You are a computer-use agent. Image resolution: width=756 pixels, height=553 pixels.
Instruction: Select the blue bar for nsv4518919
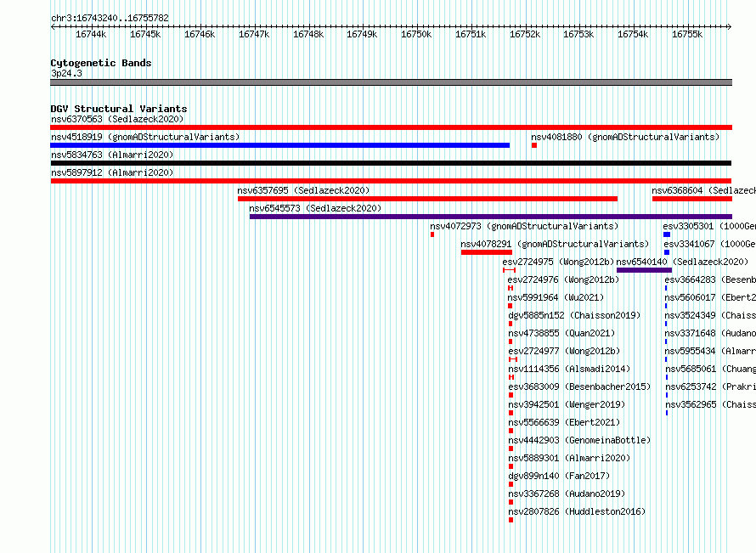tap(279, 145)
